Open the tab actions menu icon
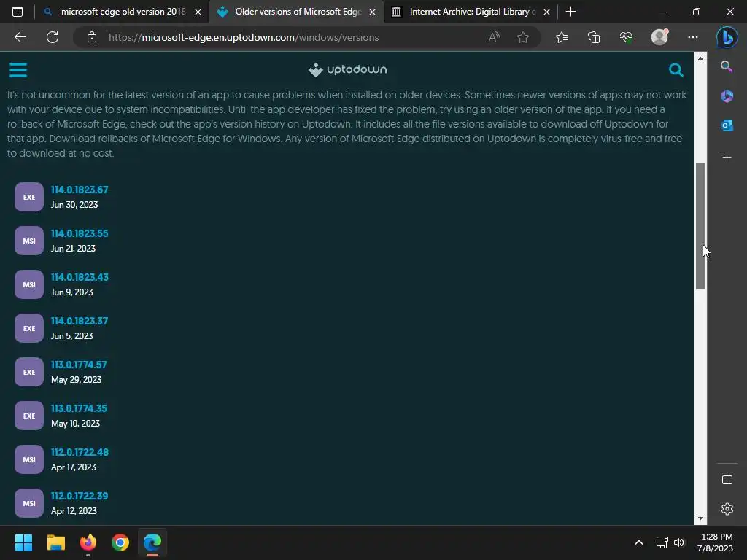The image size is (747, 560). 18,12
